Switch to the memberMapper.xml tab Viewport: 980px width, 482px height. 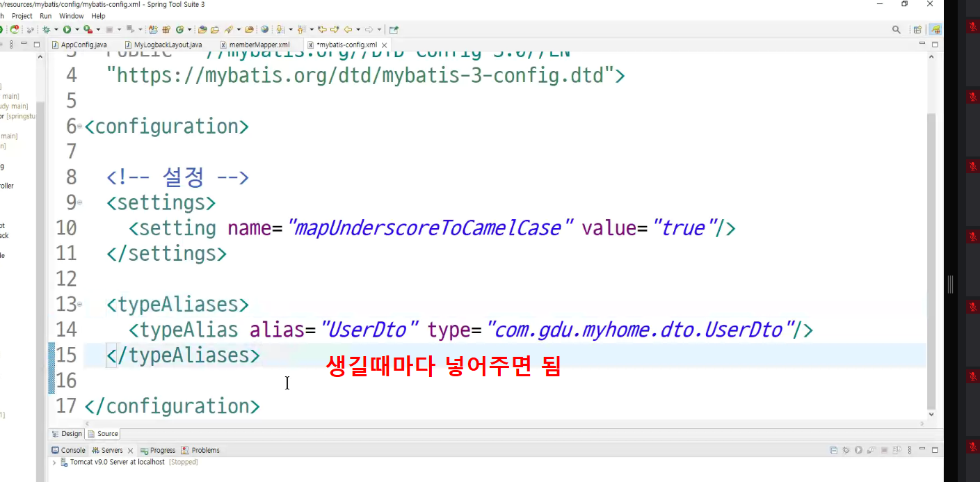click(254, 45)
